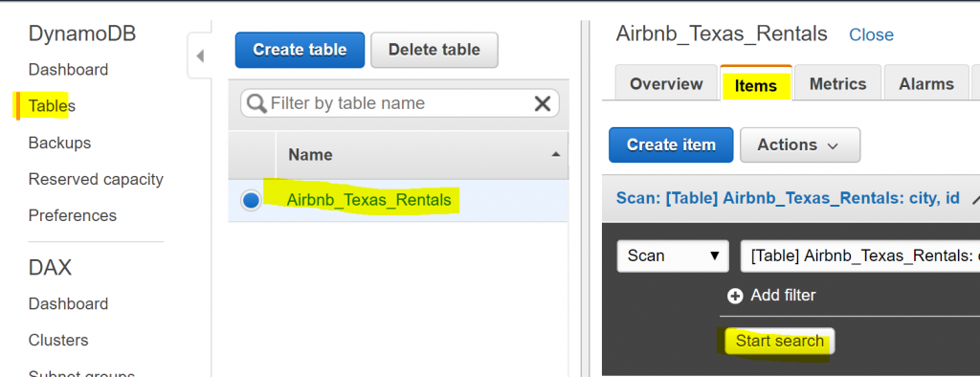Collapse the Scan section header chevron

click(x=975, y=199)
